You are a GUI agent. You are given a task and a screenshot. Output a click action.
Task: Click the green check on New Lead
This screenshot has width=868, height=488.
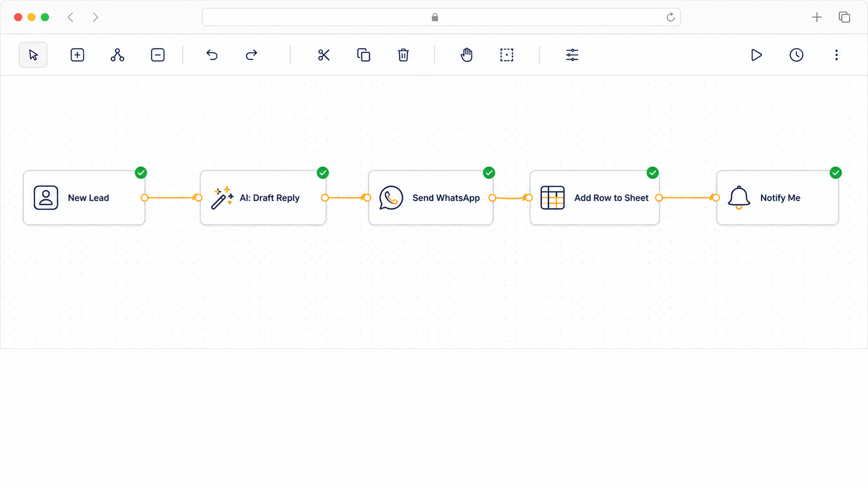pos(141,173)
